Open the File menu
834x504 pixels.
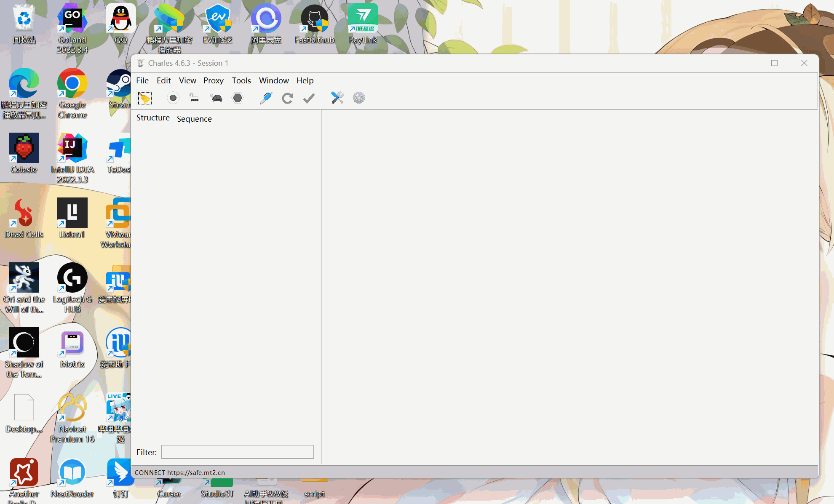[142, 80]
